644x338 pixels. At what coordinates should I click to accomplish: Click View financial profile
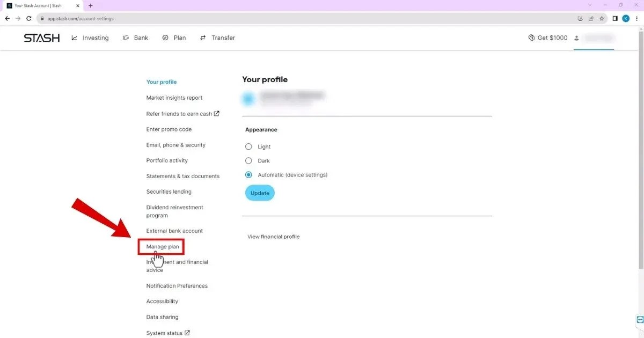(273, 236)
